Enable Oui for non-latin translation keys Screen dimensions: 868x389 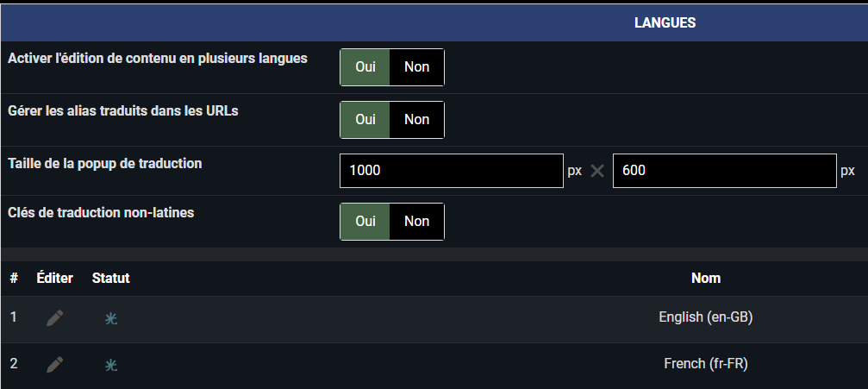pos(365,222)
